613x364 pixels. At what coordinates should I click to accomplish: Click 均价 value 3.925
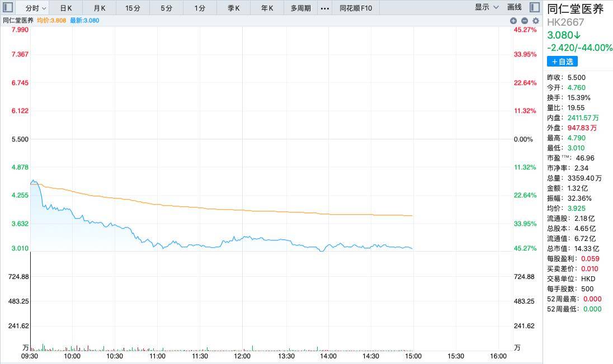[x=577, y=209]
